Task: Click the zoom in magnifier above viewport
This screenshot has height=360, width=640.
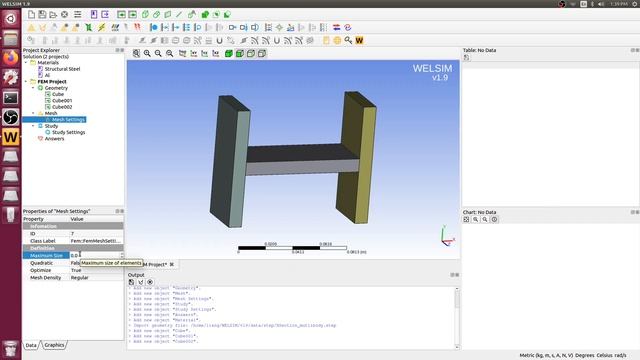Action: click(147, 53)
